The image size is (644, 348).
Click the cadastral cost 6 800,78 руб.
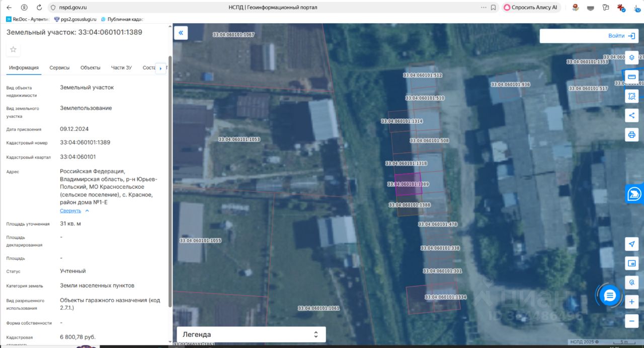[77, 337]
